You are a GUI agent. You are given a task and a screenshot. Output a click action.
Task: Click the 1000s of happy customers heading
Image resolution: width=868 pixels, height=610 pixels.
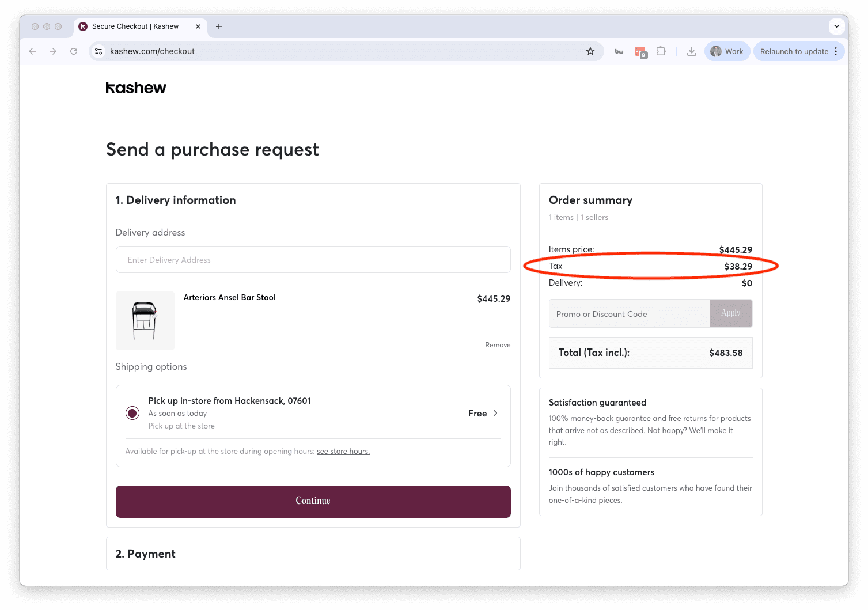(601, 472)
